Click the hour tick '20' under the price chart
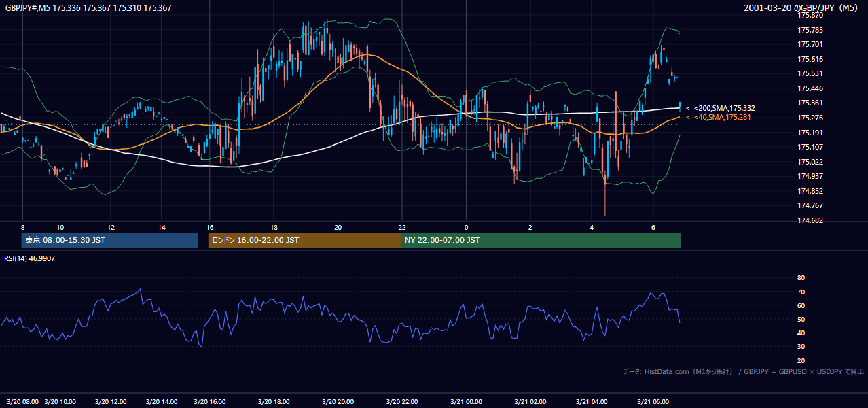This screenshot has height=408, width=868. pyautogui.click(x=338, y=227)
